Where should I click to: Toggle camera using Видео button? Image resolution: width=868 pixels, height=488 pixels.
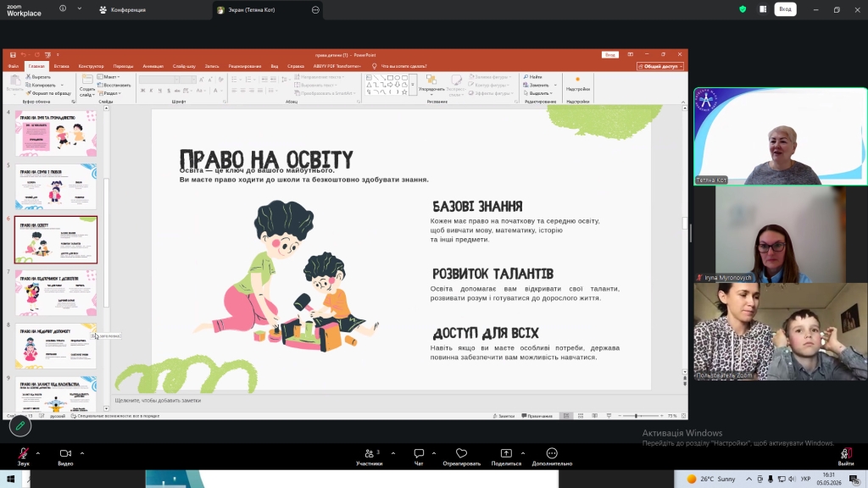(x=65, y=453)
